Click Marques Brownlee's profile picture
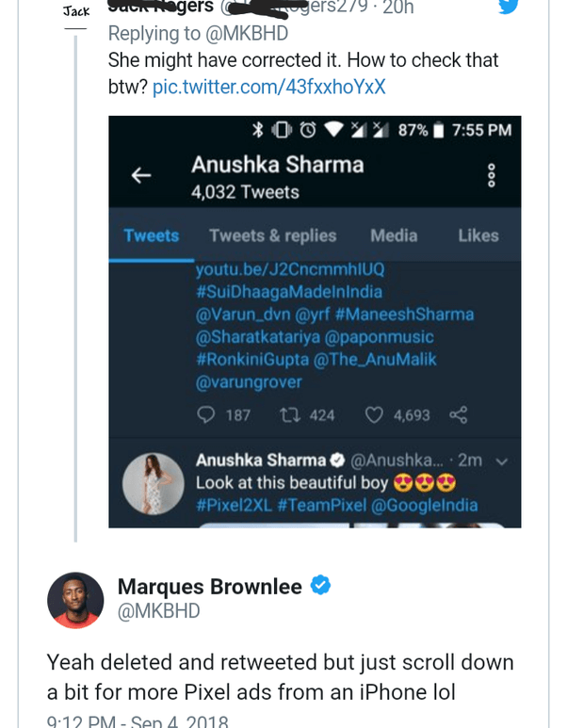Viewport: 567px width, 728px height. [x=75, y=600]
